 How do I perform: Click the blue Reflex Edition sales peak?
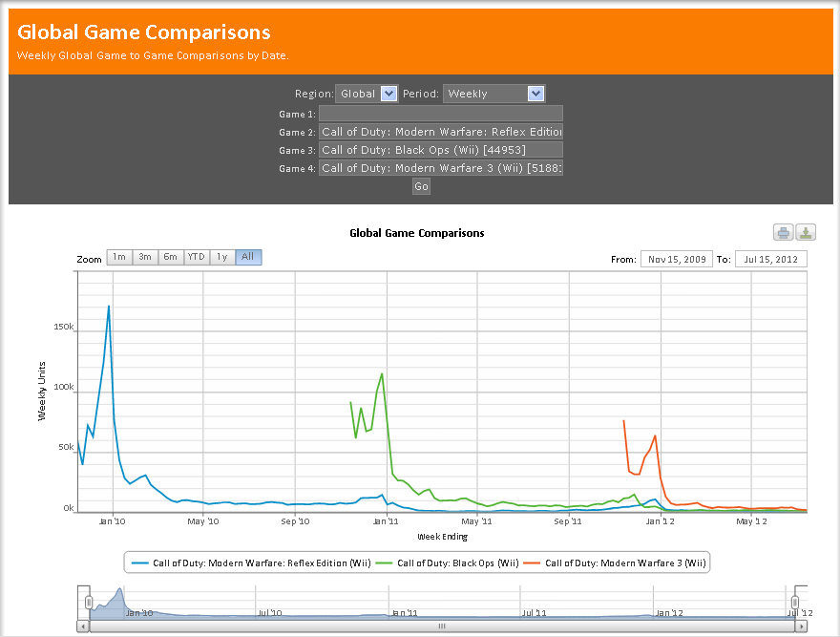(109, 307)
